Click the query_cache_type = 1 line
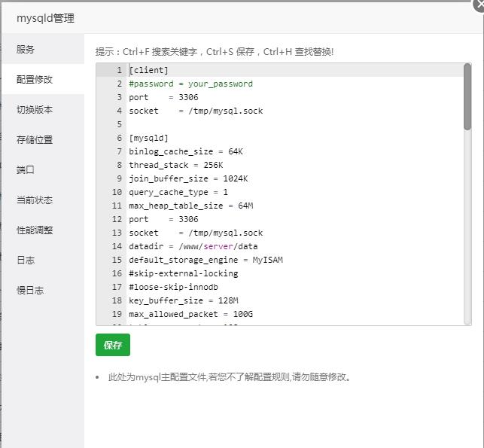Screen dimensions: 484x448 click(178, 192)
